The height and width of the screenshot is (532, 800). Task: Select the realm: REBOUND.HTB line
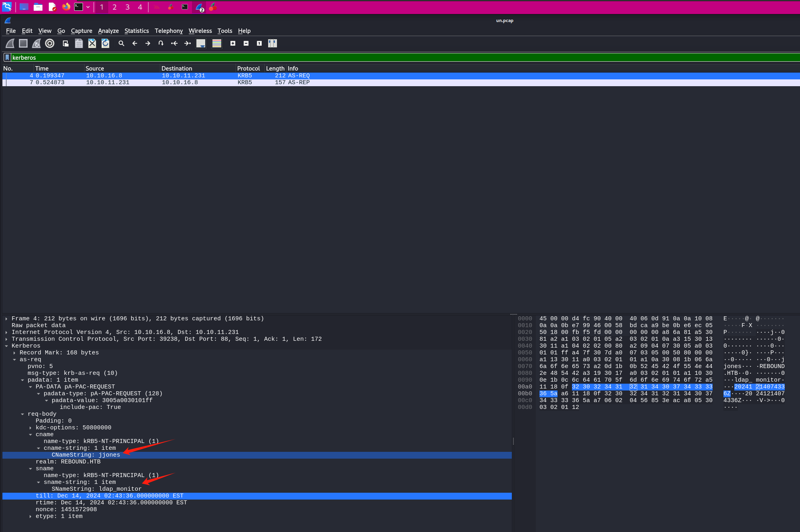coord(257,462)
